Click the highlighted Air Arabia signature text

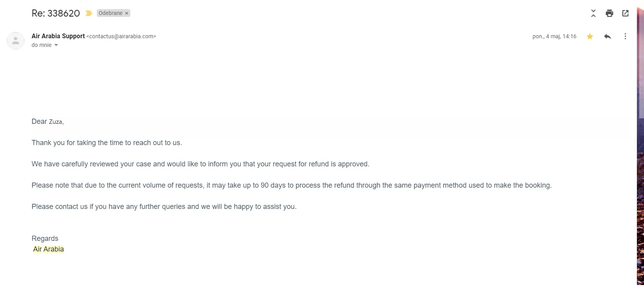(49, 249)
